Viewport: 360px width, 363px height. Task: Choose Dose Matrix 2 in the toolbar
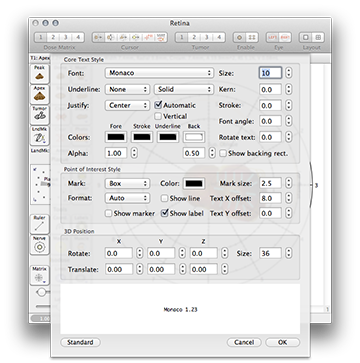pyautogui.click(x=53, y=37)
